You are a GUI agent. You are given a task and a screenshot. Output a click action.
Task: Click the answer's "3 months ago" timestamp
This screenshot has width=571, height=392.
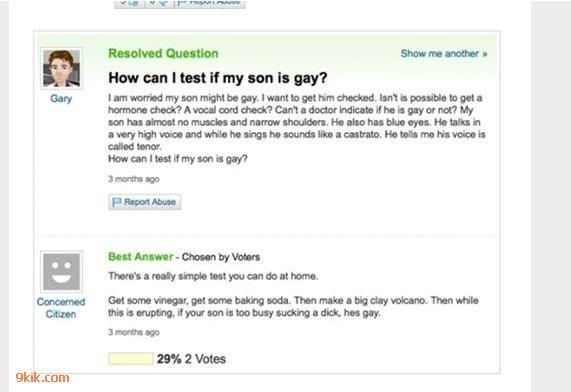[x=134, y=332]
